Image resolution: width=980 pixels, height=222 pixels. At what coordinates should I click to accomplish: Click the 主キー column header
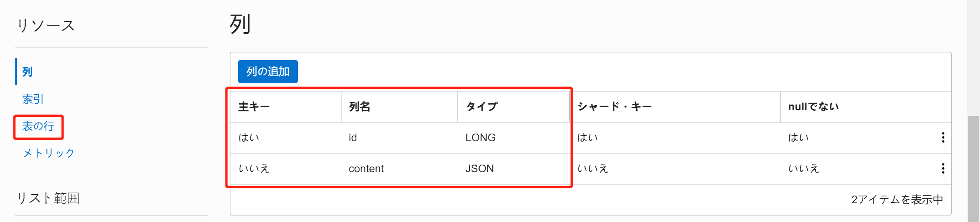254,106
